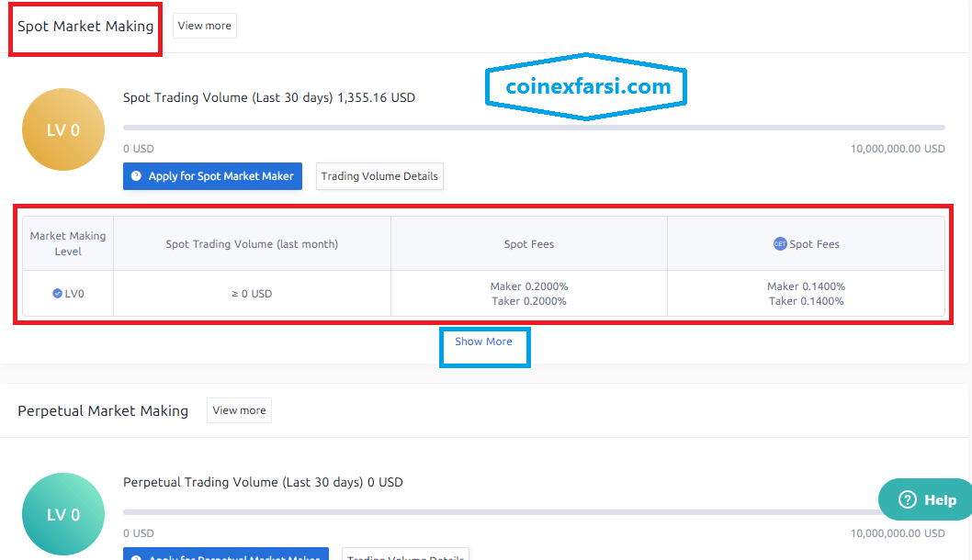Click the coinexfarsi.com hexagon logo
This screenshot has height=560, width=972.
point(588,87)
